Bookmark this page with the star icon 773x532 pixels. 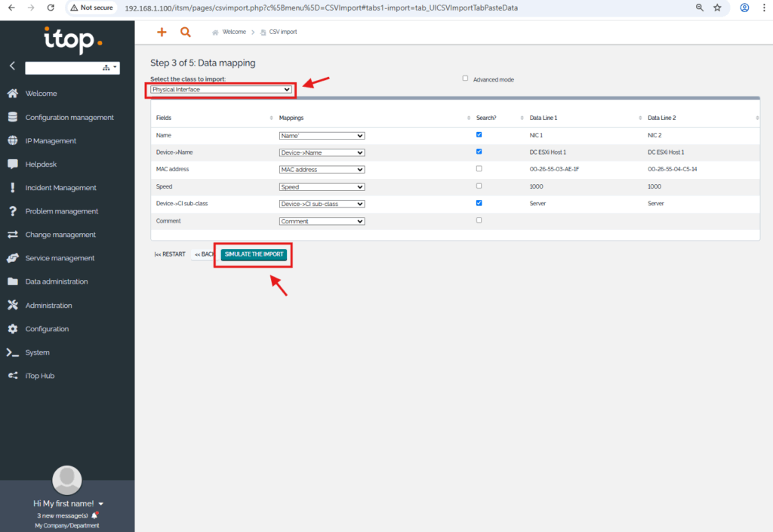[717, 8]
